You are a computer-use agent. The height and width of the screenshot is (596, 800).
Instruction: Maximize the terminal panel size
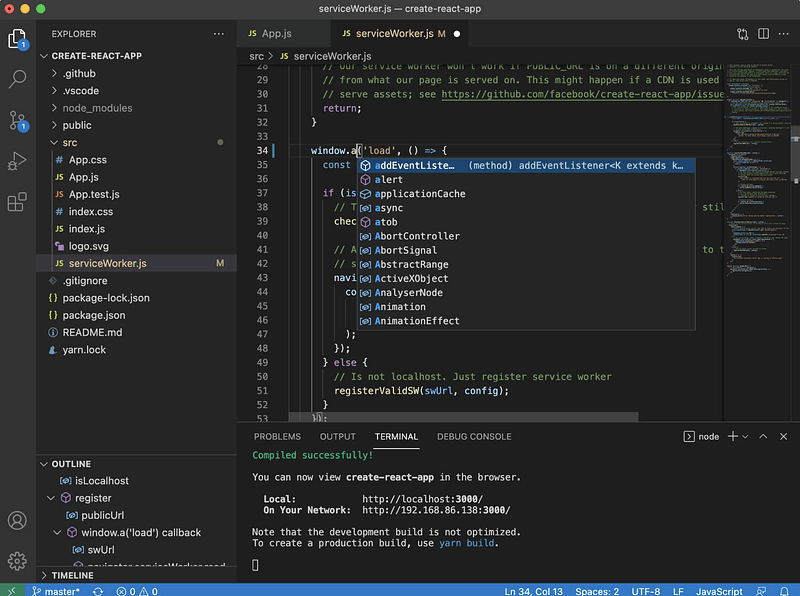[763, 437]
